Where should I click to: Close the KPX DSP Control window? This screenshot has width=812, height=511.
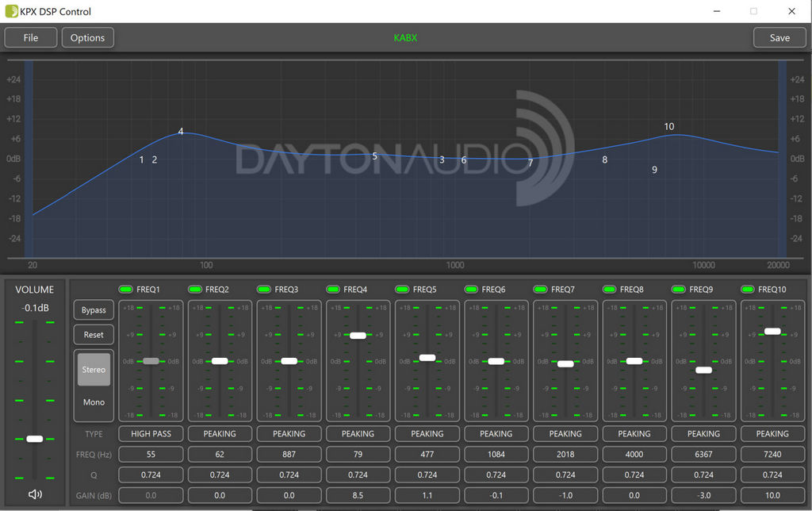[x=792, y=11]
